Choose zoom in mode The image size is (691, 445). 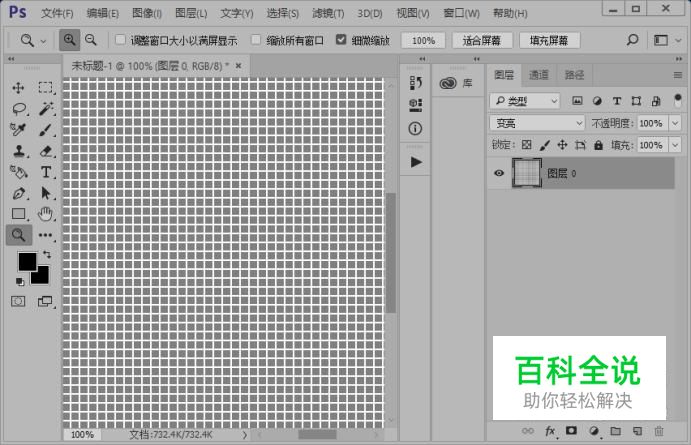[x=70, y=40]
